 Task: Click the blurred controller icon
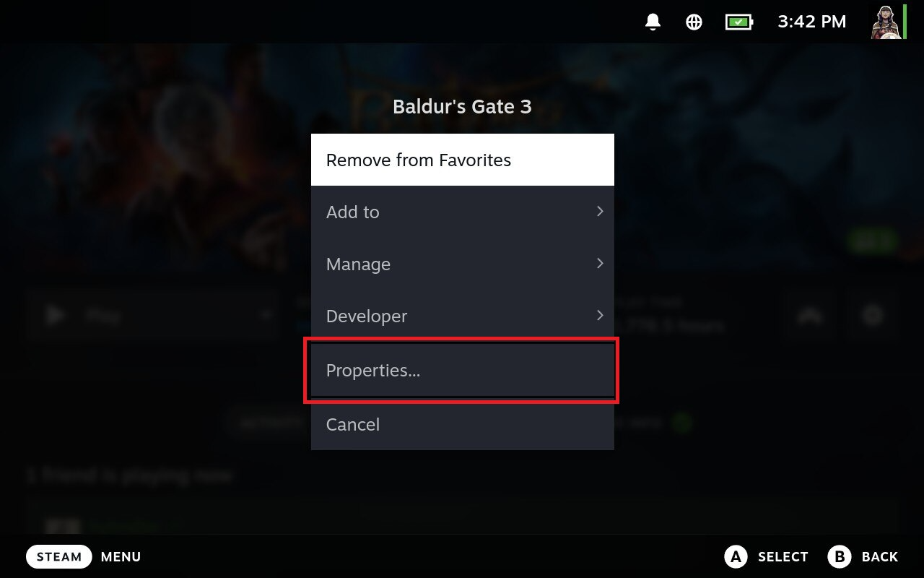(x=810, y=316)
